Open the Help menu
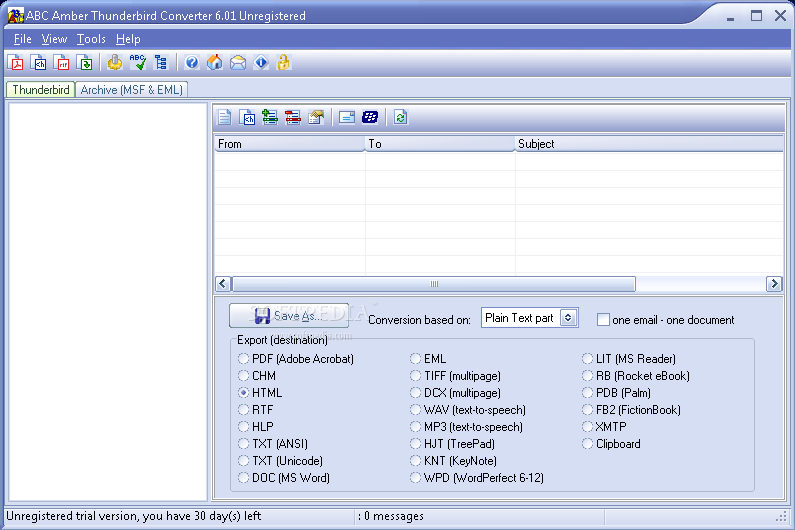Screen dimensions: 795x530 pos(128,39)
